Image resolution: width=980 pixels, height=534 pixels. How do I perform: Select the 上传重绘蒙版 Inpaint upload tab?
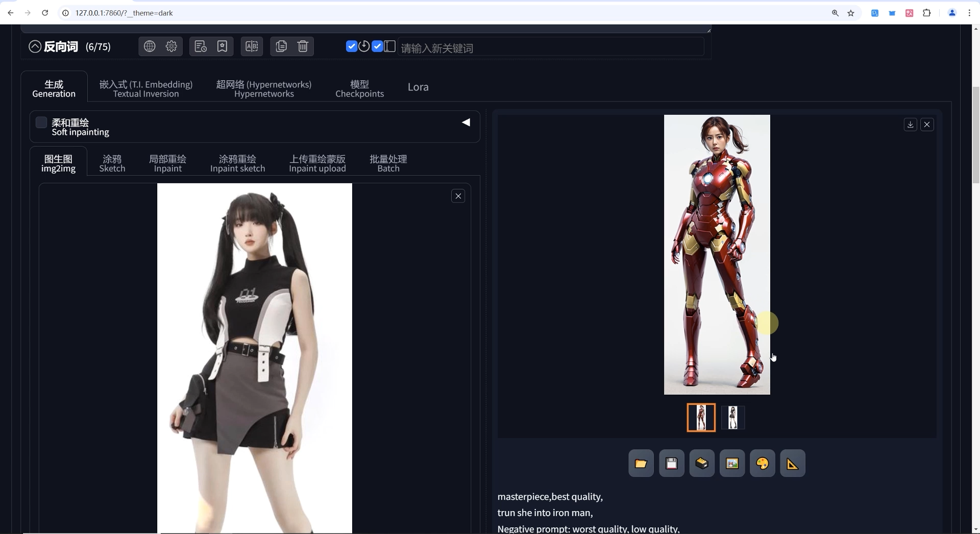(x=317, y=163)
